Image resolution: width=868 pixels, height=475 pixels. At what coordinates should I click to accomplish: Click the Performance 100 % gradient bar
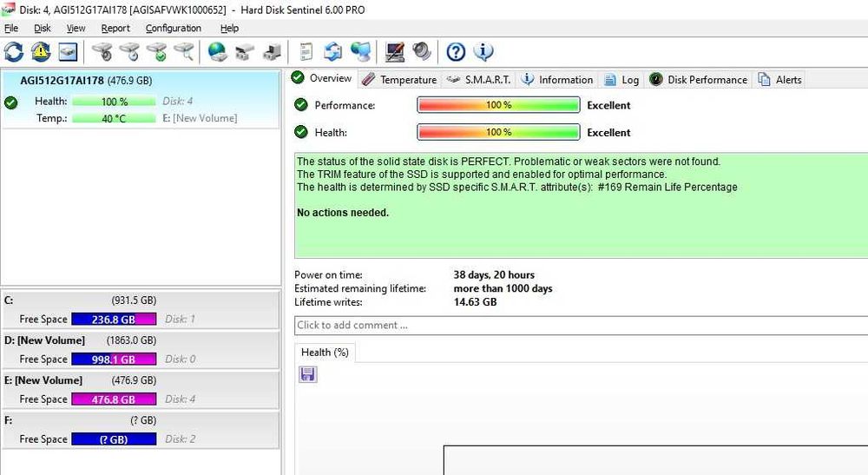pos(498,104)
